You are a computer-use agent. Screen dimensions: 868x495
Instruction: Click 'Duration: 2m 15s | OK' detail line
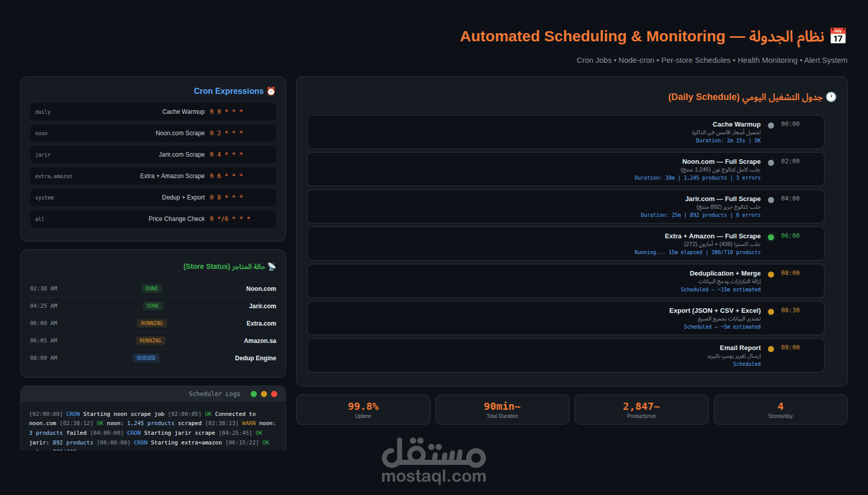pyautogui.click(x=728, y=141)
